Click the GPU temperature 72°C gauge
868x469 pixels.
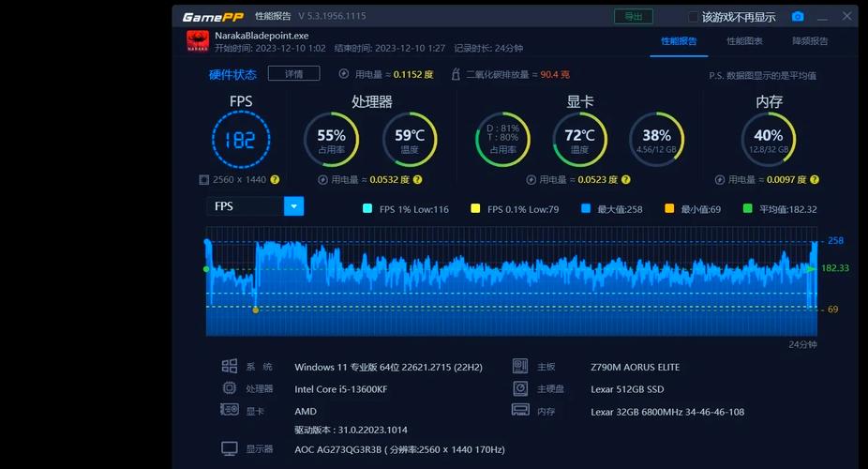[x=579, y=140]
